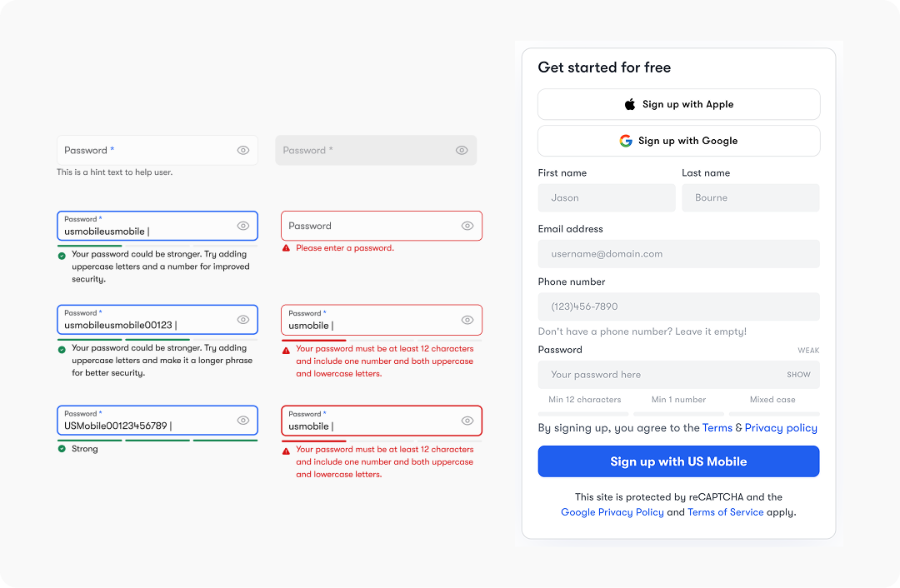Open the Privacy policy link
The width and height of the screenshot is (900, 588).
click(x=781, y=428)
